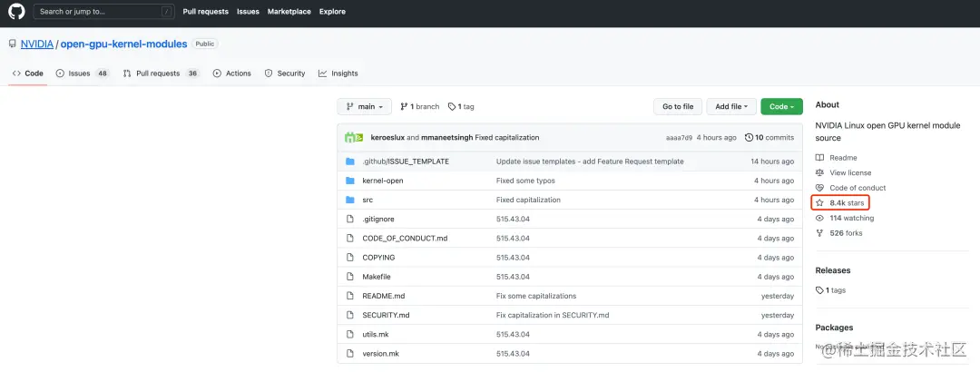Screen dimensions: 980x372
Task: Click the file icon for README.md
Action: click(350, 296)
